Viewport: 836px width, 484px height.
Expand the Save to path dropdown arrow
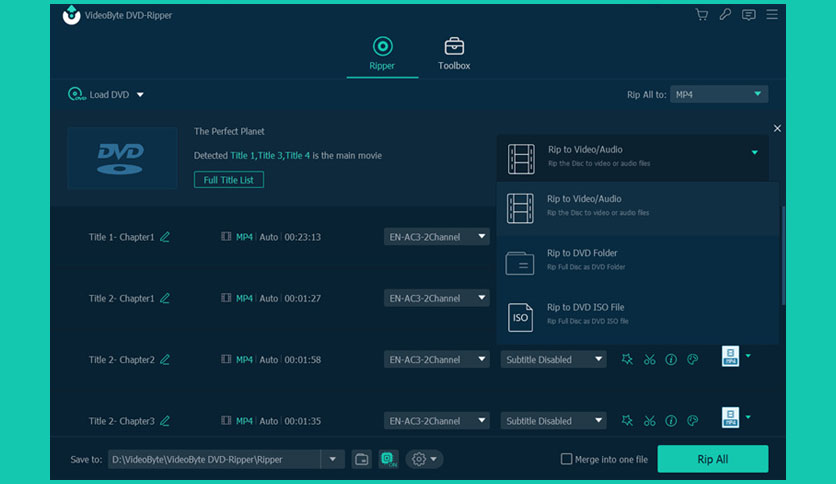pyautogui.click(x=333, y=459)
